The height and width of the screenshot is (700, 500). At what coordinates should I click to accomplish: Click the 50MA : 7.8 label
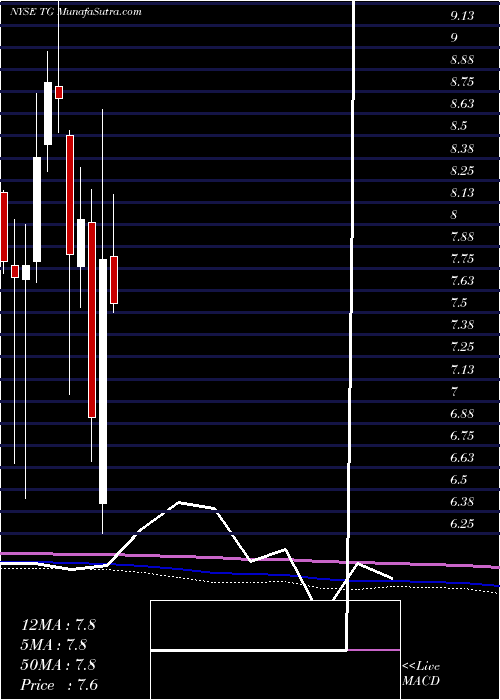tap(58, 665)
